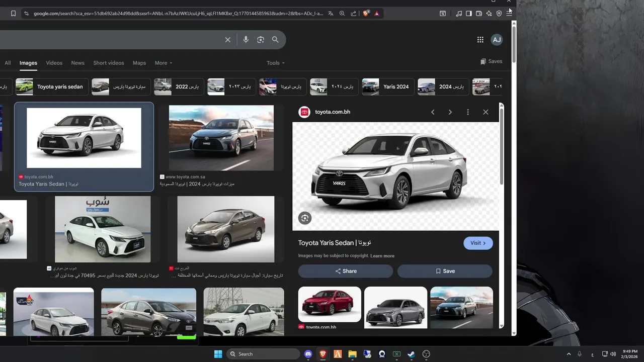Open the AJ Google account avatar
This screenshot has height=362, width=644.
(x=497, y=40)
